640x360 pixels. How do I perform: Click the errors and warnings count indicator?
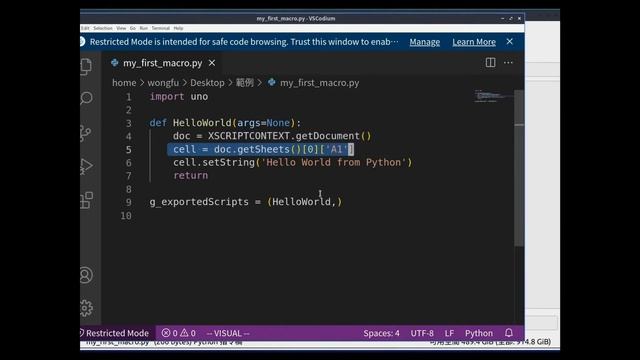[178, 333]
